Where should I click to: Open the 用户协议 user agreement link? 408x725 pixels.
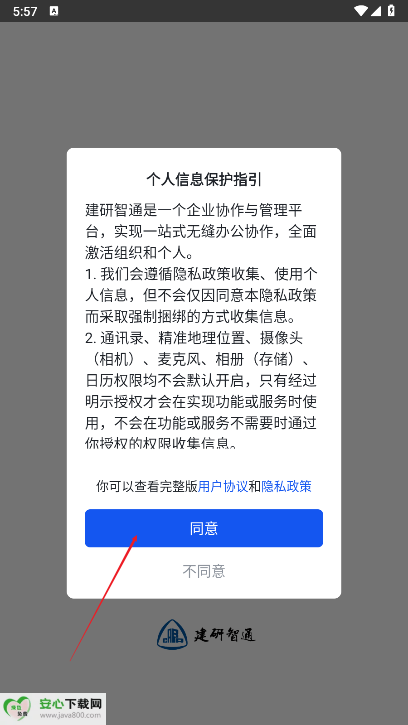click(x=223, y=486)
